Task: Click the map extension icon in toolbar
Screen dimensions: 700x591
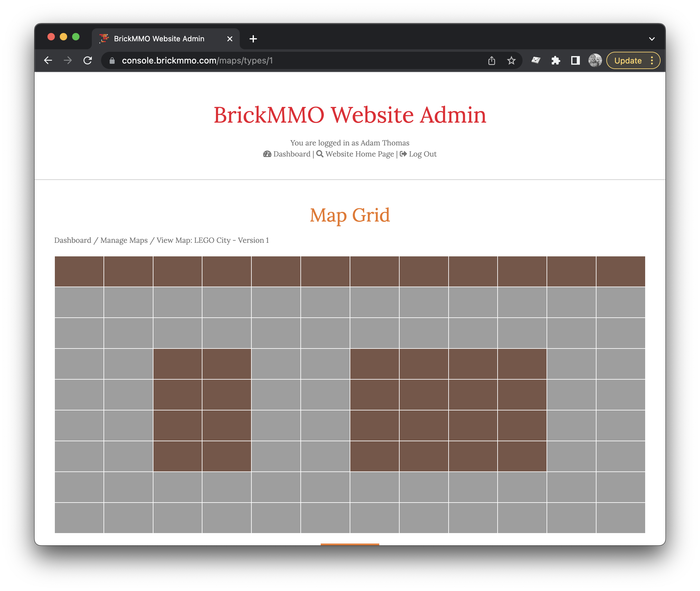Action: (x=536, y=61)
